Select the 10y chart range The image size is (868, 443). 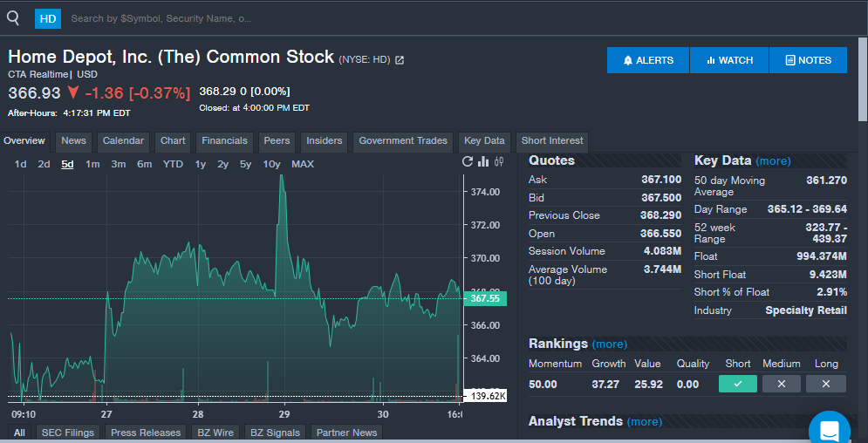272,164
